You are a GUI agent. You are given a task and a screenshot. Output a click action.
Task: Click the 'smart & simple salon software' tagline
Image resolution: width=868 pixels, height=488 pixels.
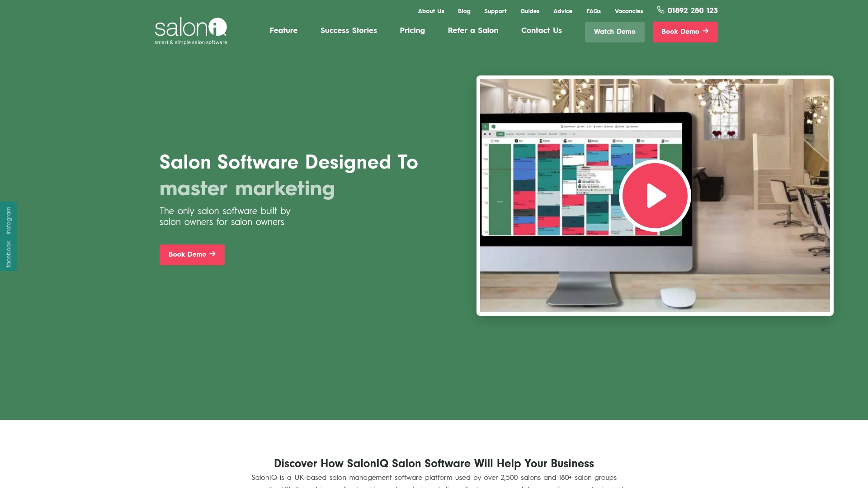(191, 42)
